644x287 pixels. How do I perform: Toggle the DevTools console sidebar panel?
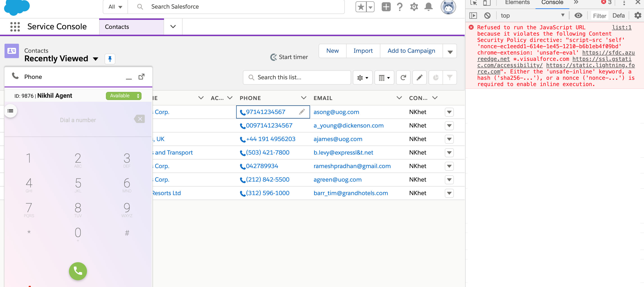pyautogui.click(x=473, y=16)
